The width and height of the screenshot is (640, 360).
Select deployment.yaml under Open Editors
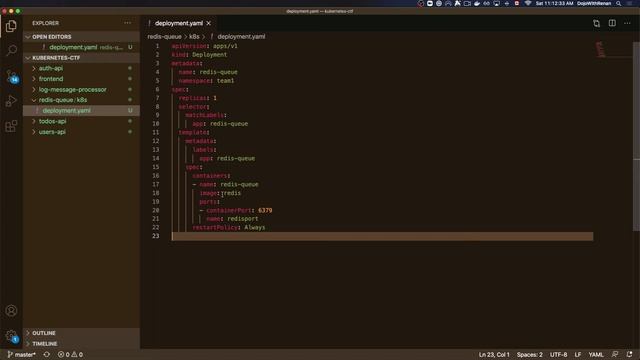[81, 47]
